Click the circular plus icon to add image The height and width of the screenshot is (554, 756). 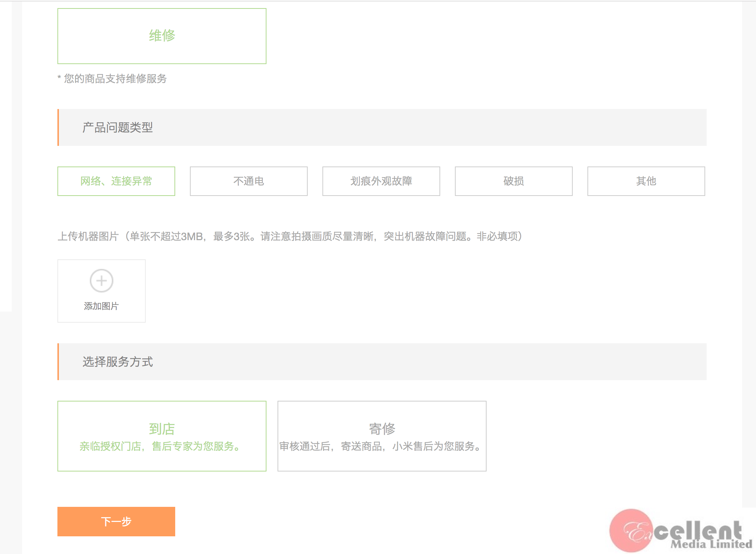[101, 281]
